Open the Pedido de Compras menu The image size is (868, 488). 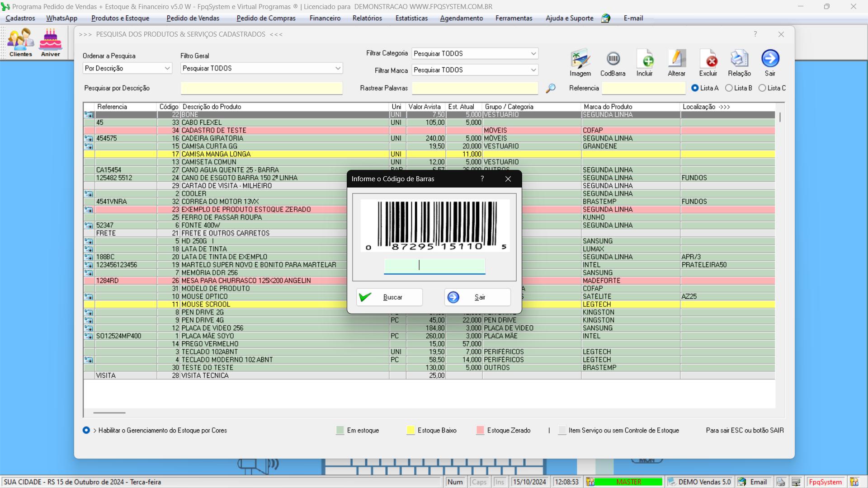pos(266,18)
